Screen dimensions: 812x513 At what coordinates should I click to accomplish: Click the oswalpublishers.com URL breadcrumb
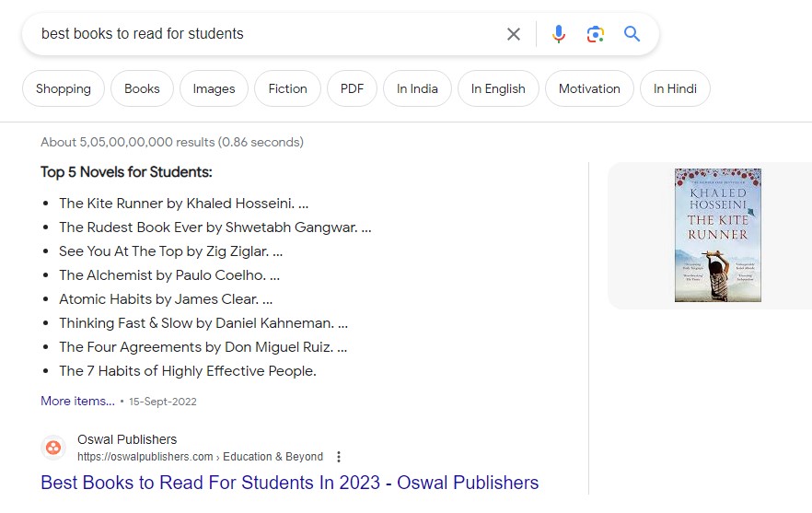200,457
